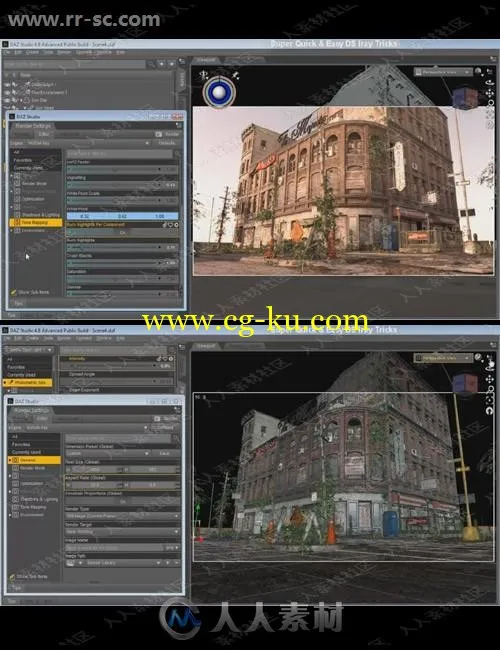Click Save button beside Dimension Preset
The image size is (500, 650).
click(x=165, y=454)
